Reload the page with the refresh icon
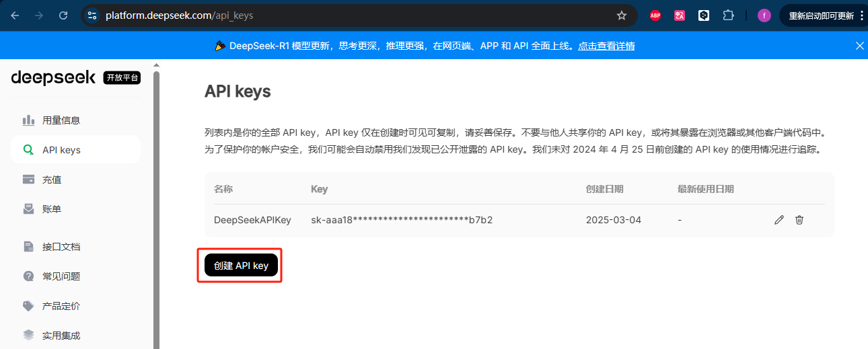 click(63, 15)
